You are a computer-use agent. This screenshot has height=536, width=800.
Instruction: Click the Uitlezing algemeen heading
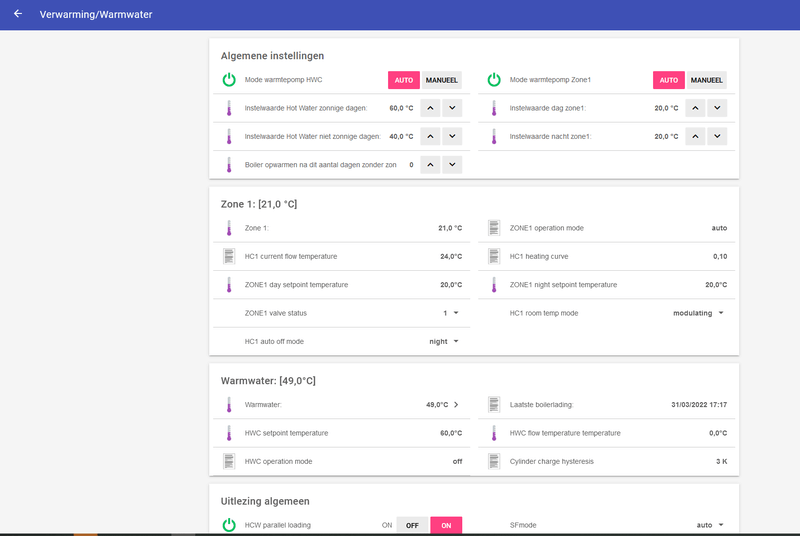click(x=265, y=501)
